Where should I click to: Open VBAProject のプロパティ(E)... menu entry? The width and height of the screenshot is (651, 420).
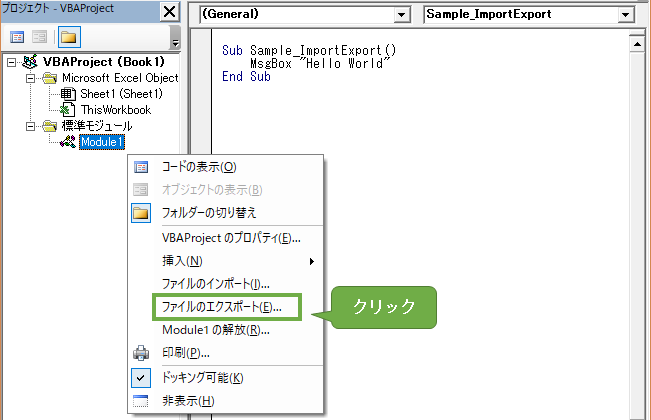click(x=226, y=238)
